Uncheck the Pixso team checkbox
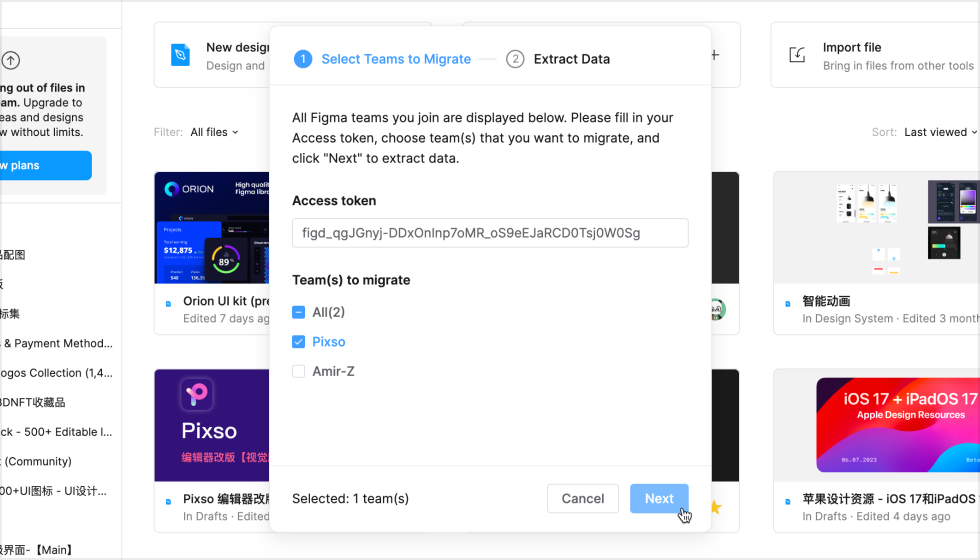The height and width of the screenshot is (560, 980). click(x=298, y=342)
